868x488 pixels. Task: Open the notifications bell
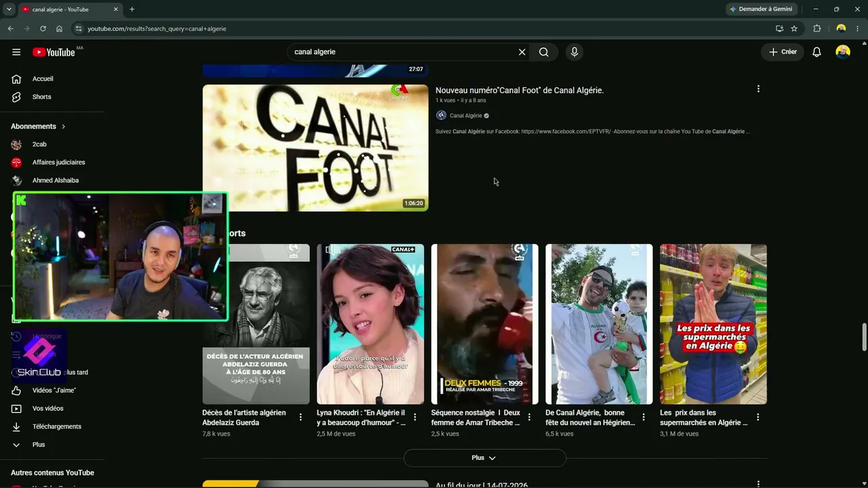(816, 52)
